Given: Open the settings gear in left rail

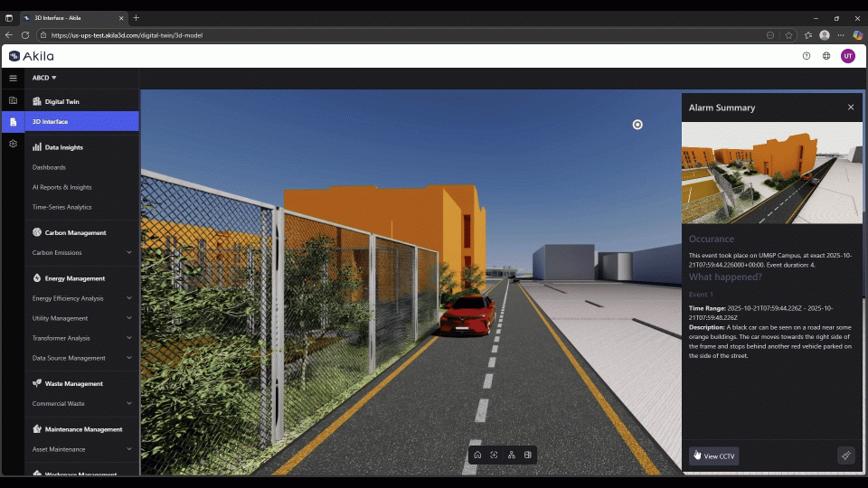Looking at the screenshot, I should (13, 144).
